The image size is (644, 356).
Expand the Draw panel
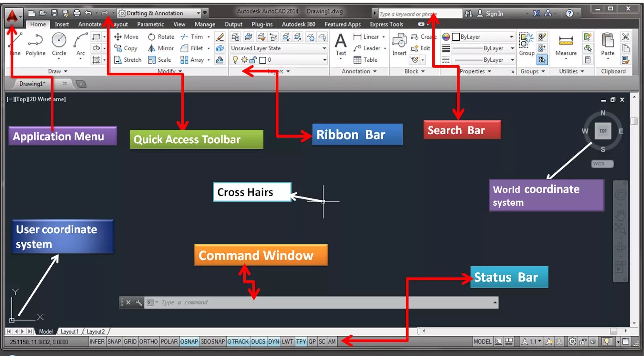coord(58,71)
